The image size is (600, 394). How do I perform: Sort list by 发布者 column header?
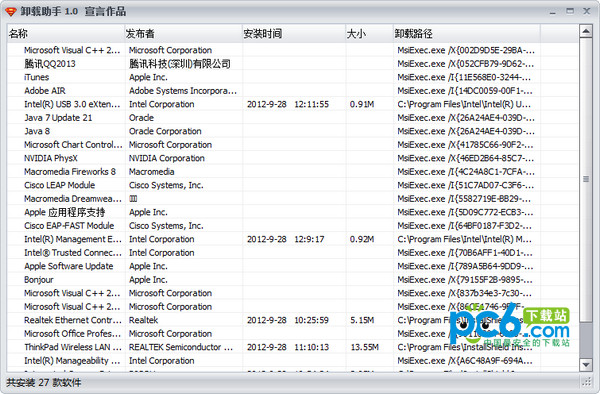coord(183,34)
